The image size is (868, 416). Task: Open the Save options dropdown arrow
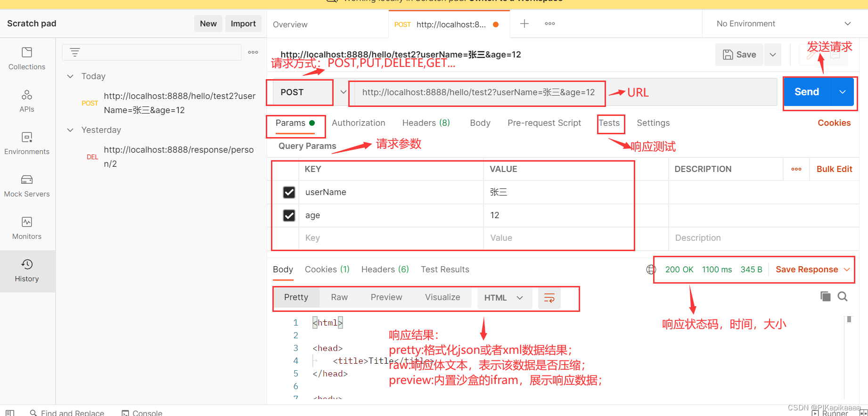(773, 55)
